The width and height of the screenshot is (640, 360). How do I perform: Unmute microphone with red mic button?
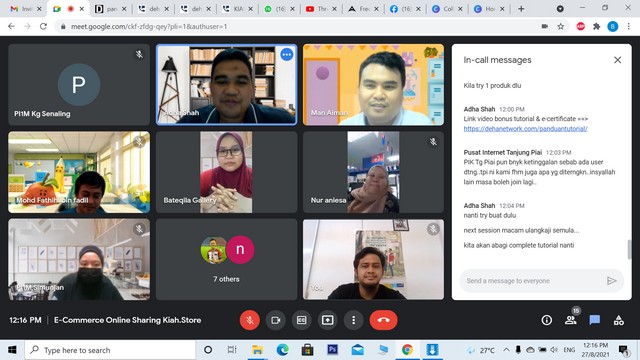250,320
